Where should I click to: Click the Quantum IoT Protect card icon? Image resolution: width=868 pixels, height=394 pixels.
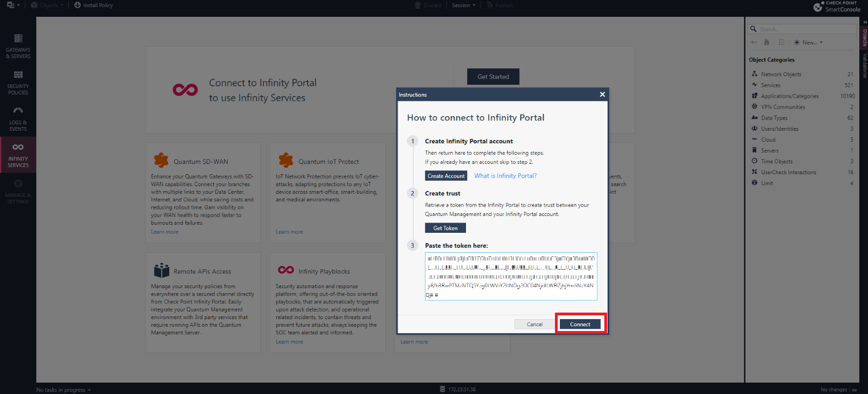(x=285, y=160)
